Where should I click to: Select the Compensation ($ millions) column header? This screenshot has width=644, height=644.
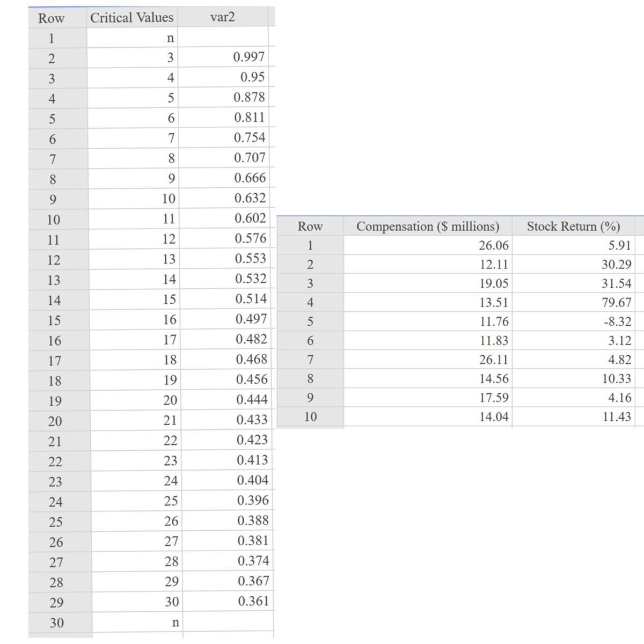point(428,226)
